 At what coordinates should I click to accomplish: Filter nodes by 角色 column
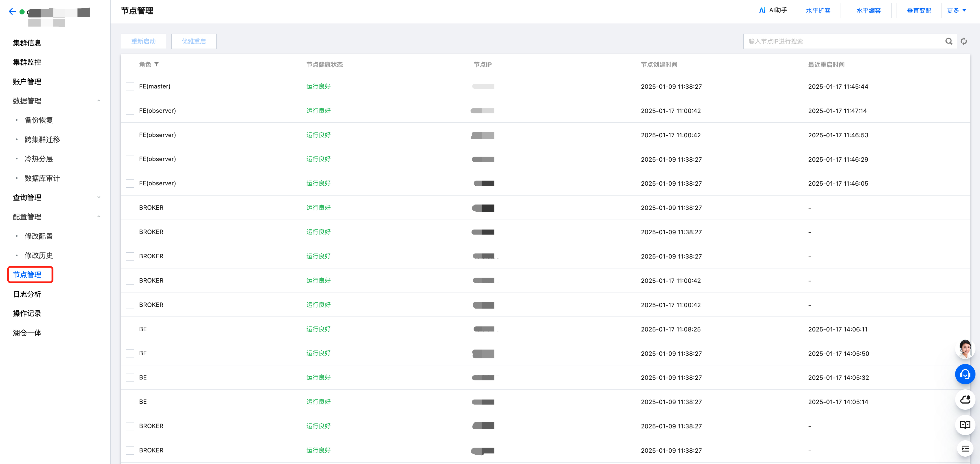coord(156,64)
